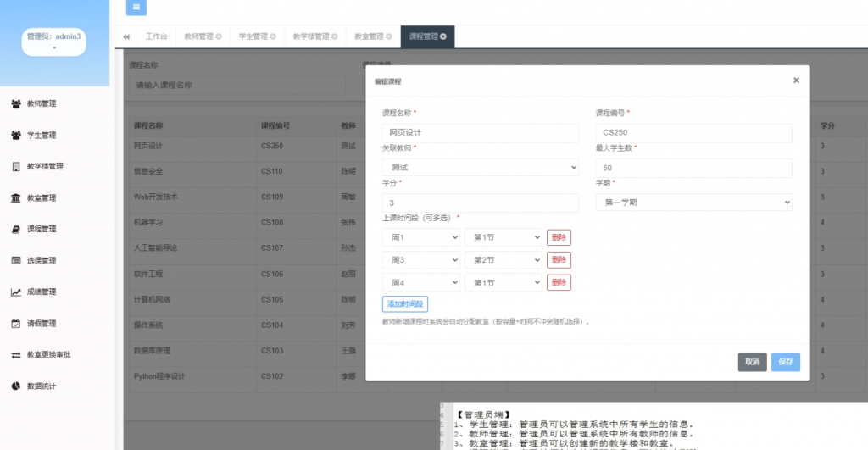Click the 学生管理 sidebar icon
868x450 pixels.
(16, 135)
